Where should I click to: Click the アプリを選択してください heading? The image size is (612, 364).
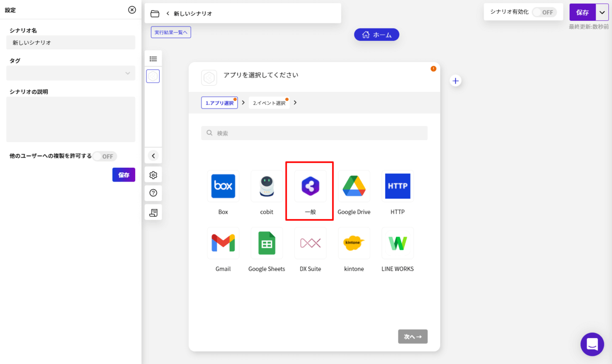click(x=261, y=75)
